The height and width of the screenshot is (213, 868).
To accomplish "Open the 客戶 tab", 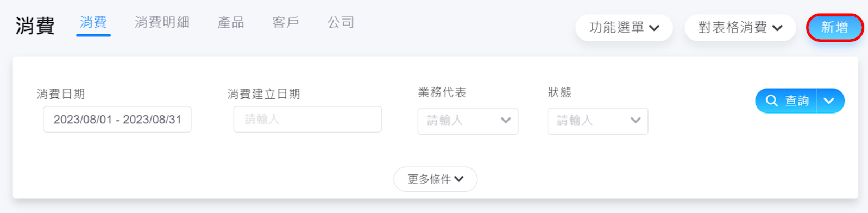I will click(x=286, y=22).
